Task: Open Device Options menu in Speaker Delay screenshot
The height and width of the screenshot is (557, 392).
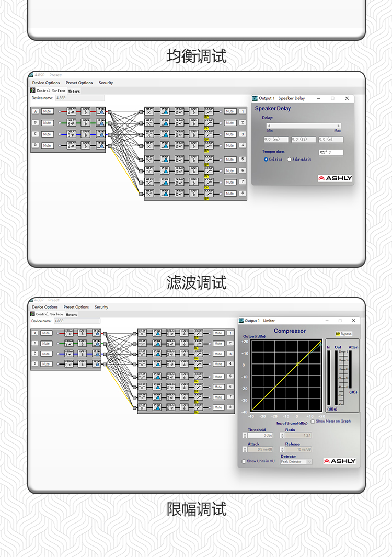Action: pos(46,83)
